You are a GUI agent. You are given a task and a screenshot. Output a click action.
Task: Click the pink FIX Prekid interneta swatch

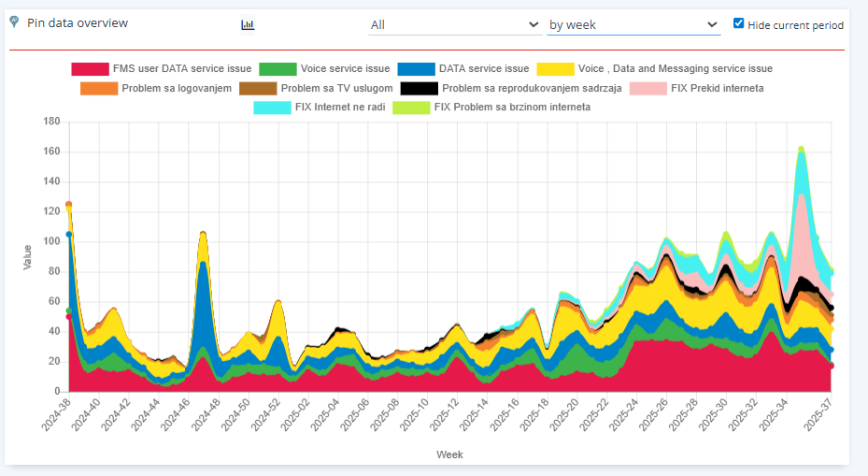coord(647,88)
